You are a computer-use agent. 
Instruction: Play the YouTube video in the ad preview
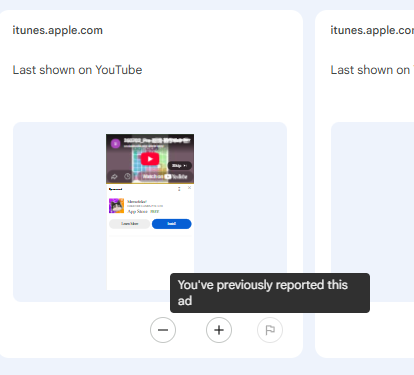coord(150,159)
